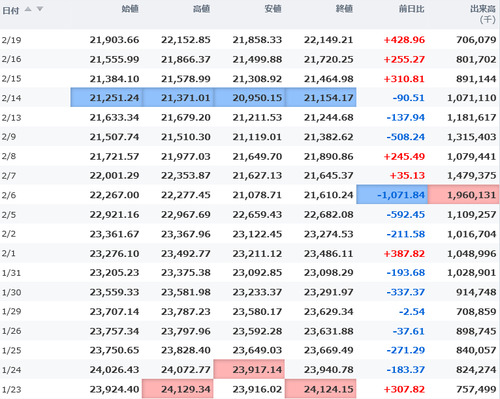The height and width of the screenshot is (399, 500).
Task: Select the 2/19 date row
Action: point(250,40)
